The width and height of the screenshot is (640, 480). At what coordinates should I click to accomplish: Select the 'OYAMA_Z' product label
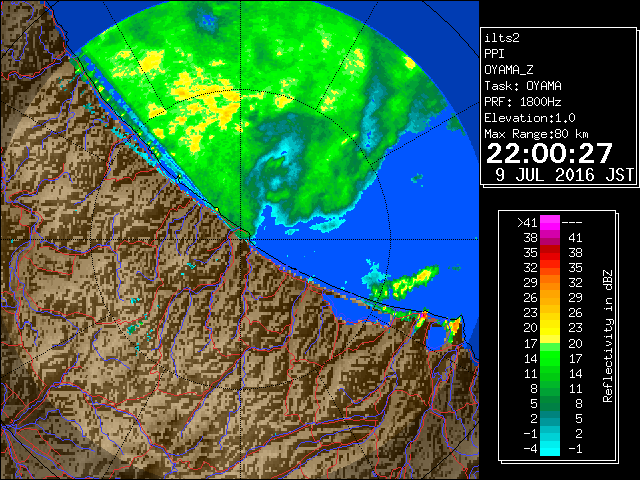509,70
